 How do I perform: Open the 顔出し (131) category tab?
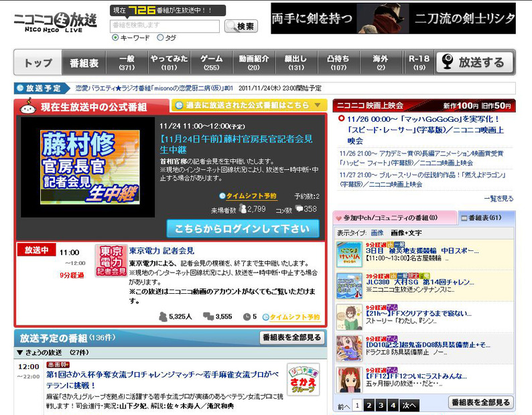pyautogui.click(x=296, y=62)
